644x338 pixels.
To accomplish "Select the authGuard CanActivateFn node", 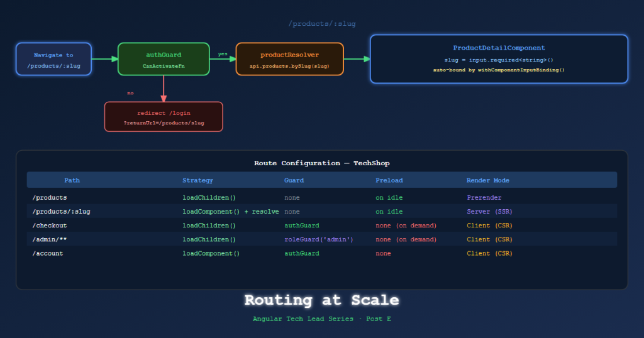I will click(164, 59).
